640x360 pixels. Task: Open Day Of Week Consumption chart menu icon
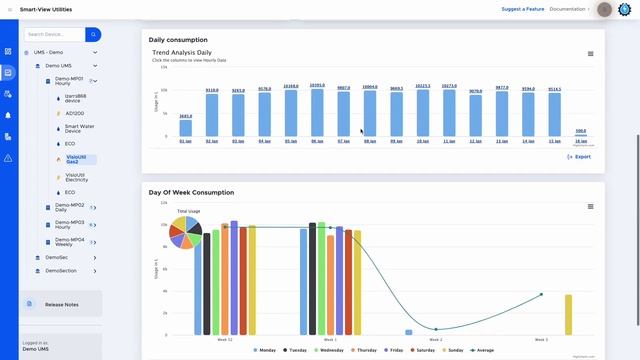591,207
